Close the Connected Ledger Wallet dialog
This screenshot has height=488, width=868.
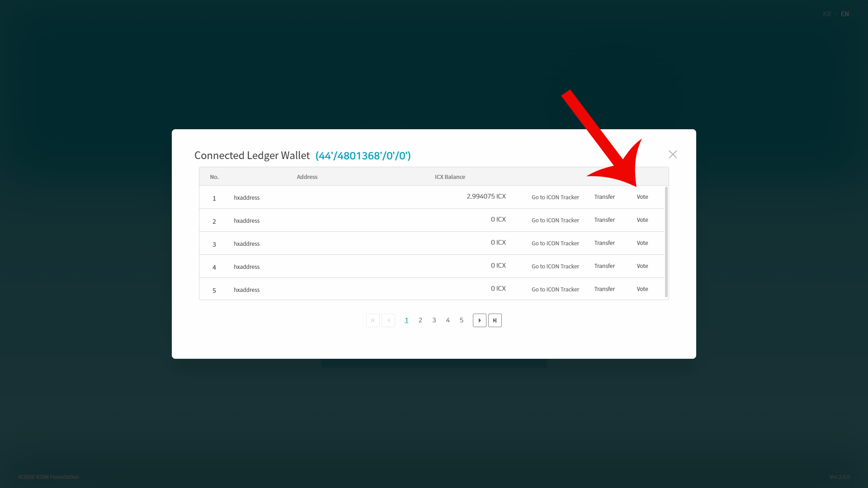pyautogui.click(x=673, y=155)
